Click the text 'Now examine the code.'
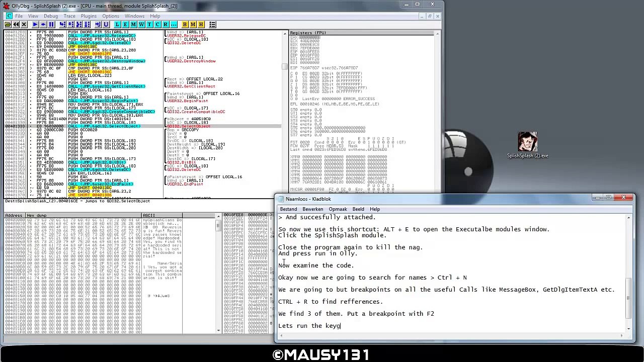This screenshot has height=362, width=644. point(316,265)
